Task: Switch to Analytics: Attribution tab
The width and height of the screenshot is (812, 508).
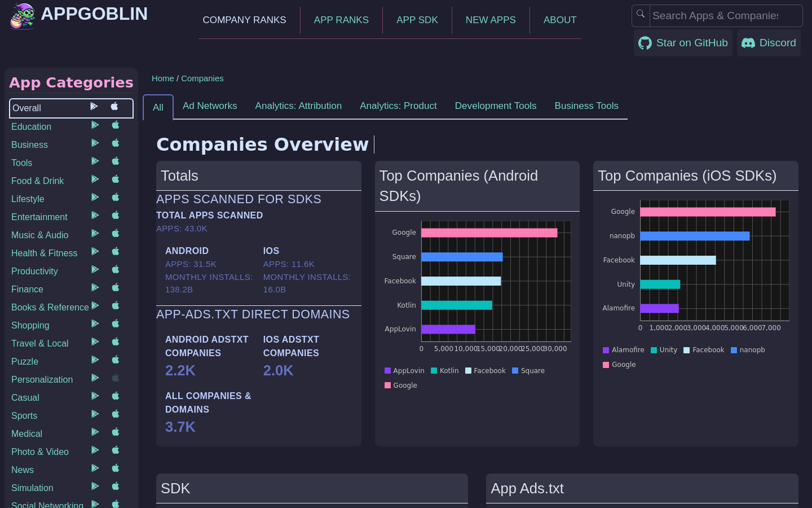Action: pyautogui.click(x=298, y=106)
